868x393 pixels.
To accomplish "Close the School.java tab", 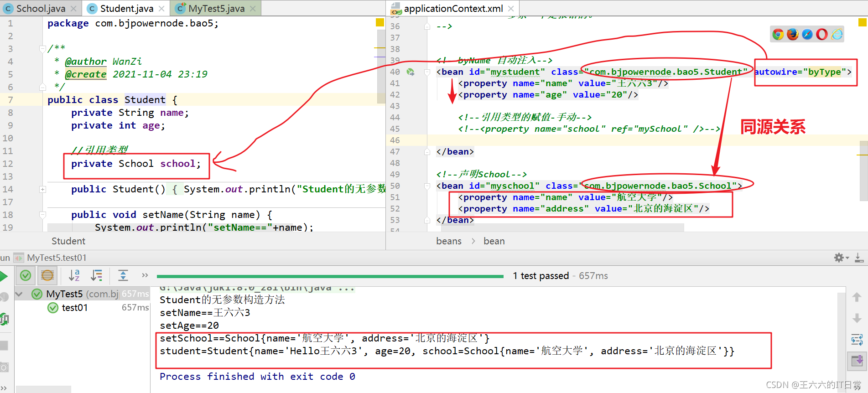I will point(73,9).
